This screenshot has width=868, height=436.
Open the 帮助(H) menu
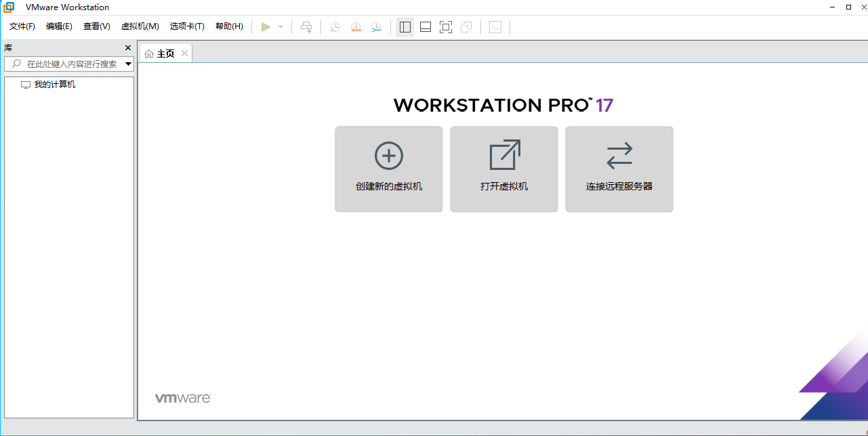(x=229, y=26)
